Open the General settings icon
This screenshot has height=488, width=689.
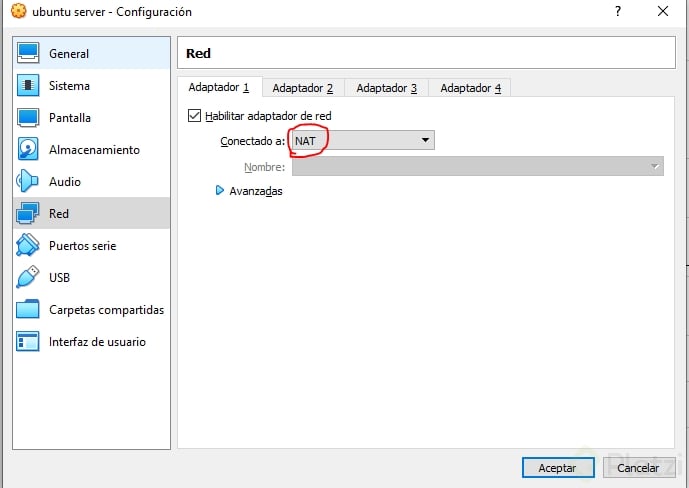[28, 54]
